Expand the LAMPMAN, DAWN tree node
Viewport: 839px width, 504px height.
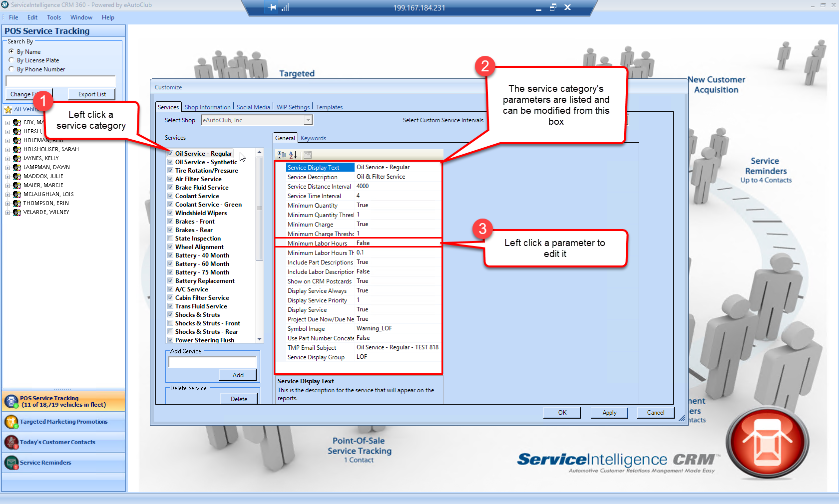[x=7, y=168]
